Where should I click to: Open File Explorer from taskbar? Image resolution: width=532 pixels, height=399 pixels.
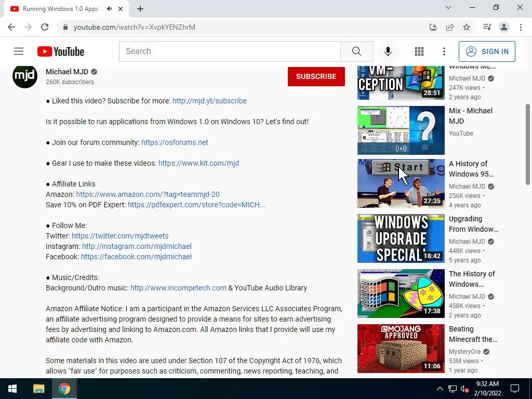(38, 389)
